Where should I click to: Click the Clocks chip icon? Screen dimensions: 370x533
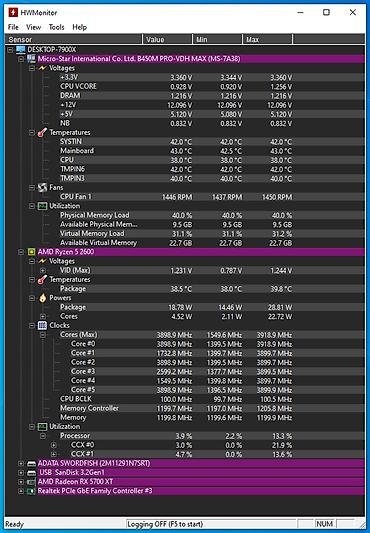click(42, 325)
